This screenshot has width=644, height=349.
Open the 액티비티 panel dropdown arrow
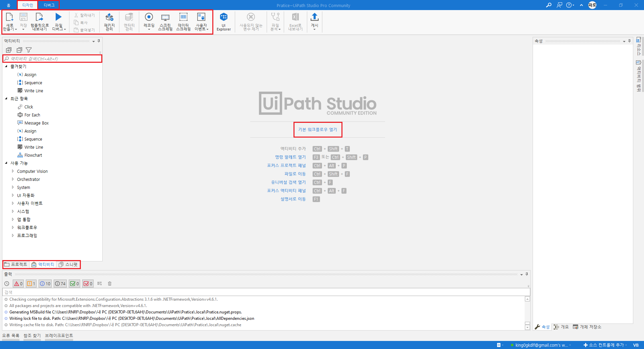coord(94,41)
